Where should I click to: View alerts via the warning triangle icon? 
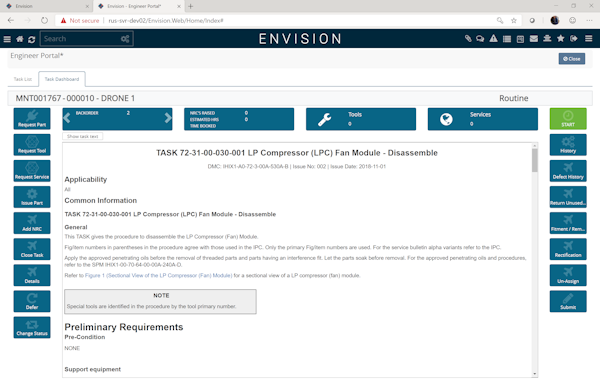tap(494, 39)
